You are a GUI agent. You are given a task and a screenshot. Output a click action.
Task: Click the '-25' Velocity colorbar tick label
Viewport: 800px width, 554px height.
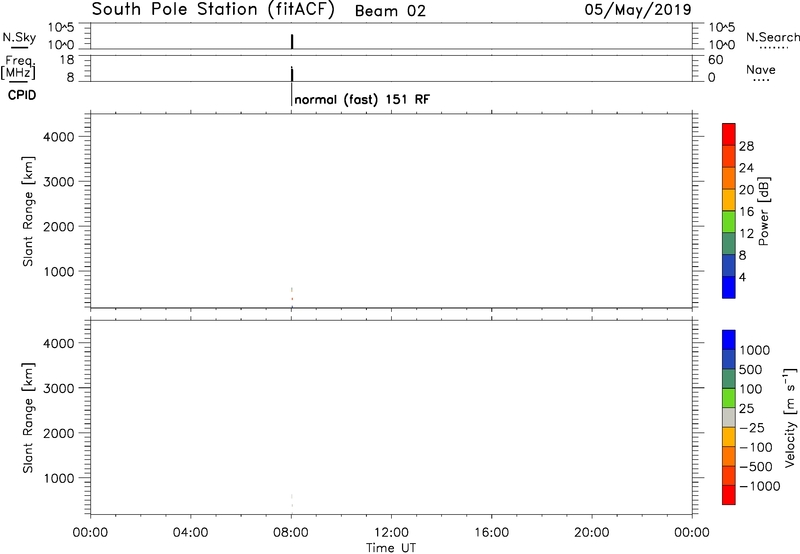click(752, 427)
